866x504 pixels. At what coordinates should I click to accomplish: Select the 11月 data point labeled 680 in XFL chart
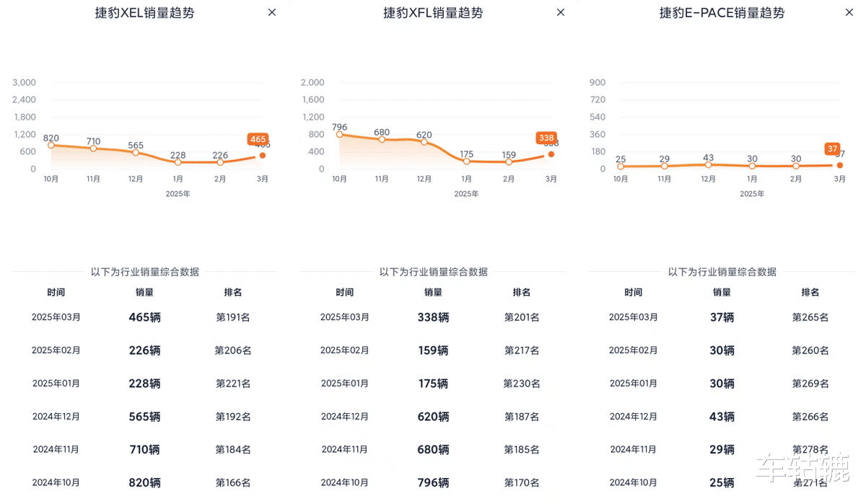click(x=382, y=139)
